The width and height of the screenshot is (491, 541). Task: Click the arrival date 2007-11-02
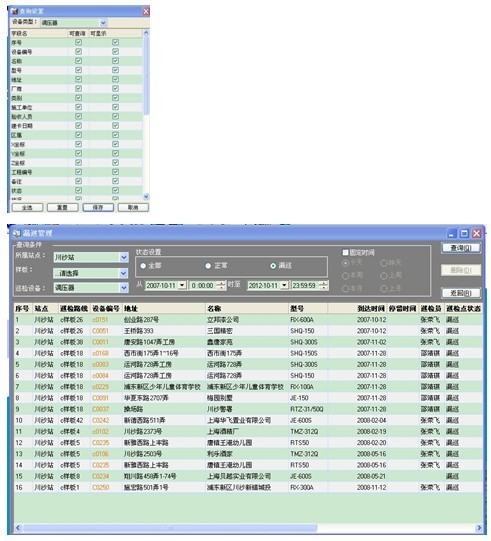pos(372,342)
